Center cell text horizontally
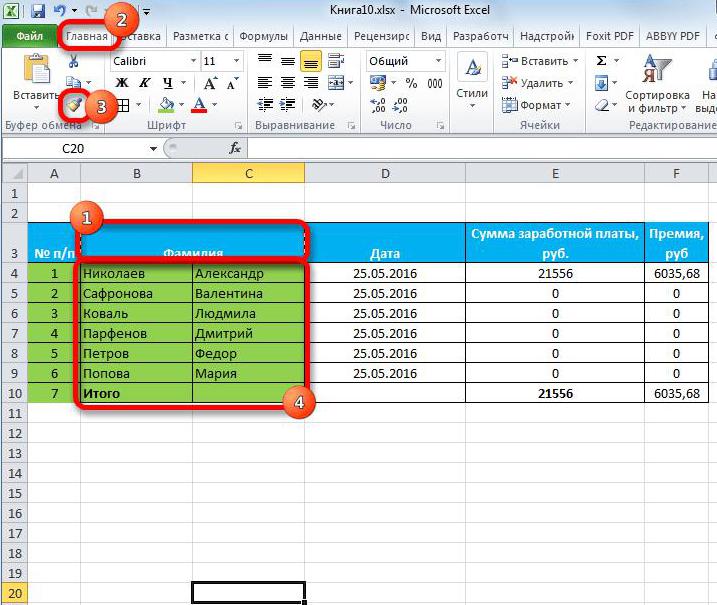This screenshot has height=605, width=717. coord(288,83)
